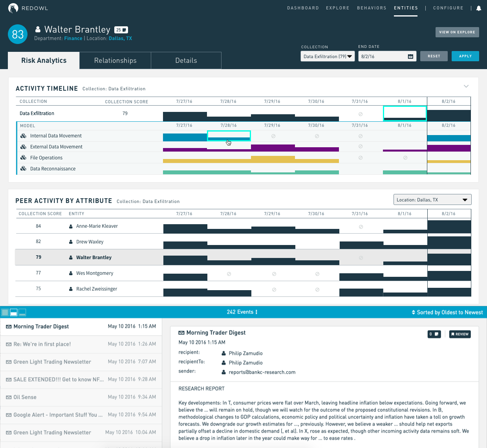
Task: Click the RedOwl owl logo icon
Action: tap(13, 8)
